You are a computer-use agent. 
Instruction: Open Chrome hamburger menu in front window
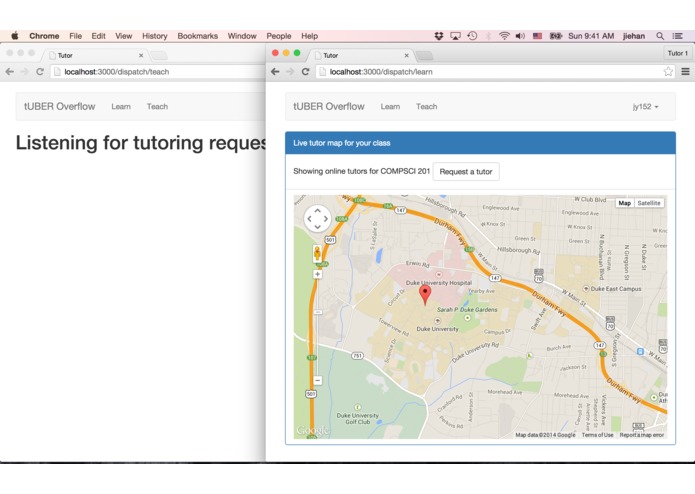685,71
